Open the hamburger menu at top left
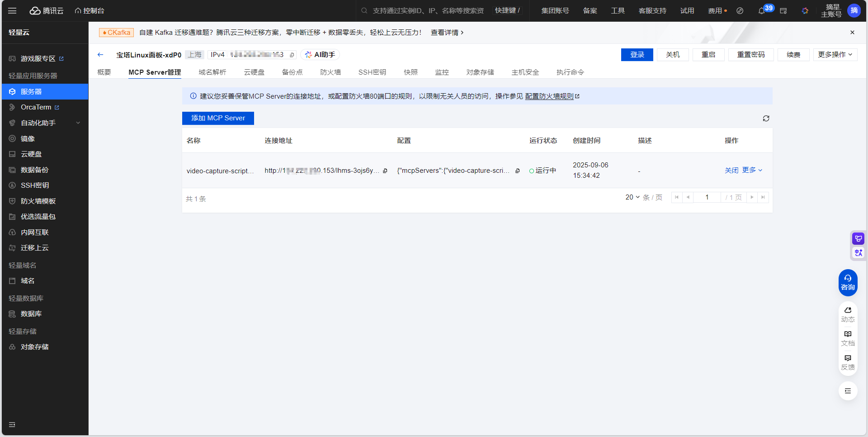This screenshot has height=437, width=868. tap(12, 10)
